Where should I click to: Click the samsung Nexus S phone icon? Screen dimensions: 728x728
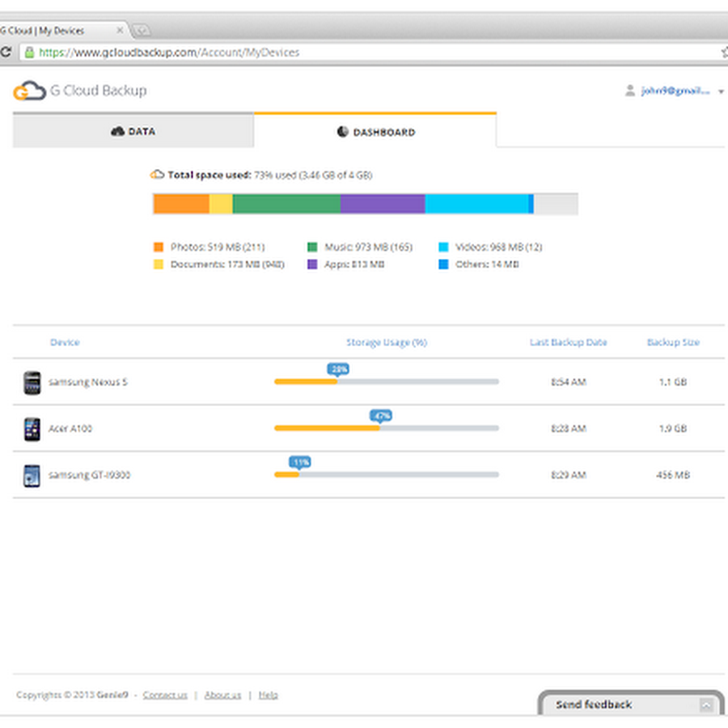32,383
